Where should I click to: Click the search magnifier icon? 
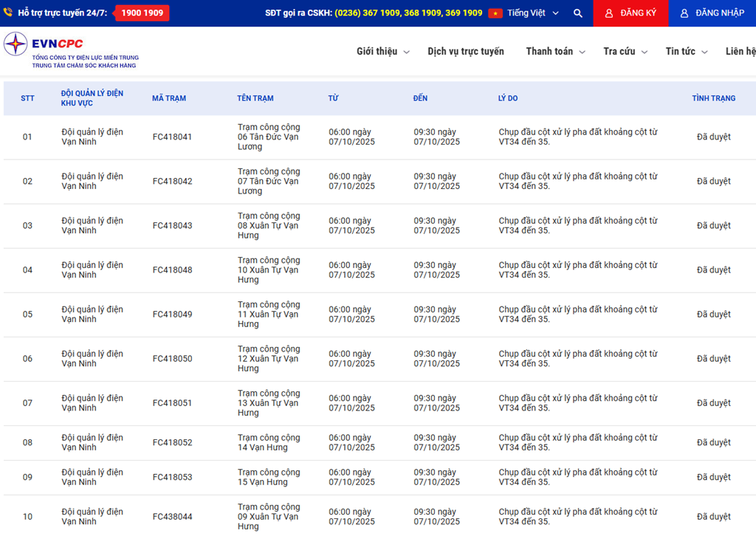pos(577,13)
